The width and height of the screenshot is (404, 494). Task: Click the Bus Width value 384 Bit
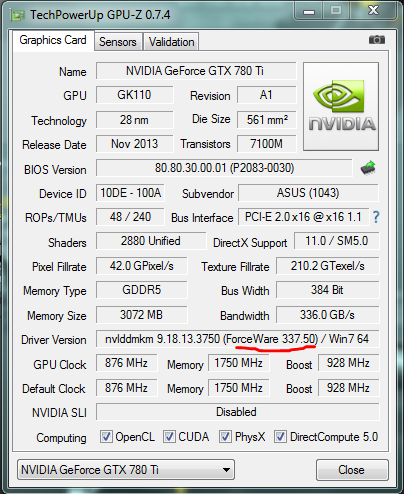coord(328,290)
